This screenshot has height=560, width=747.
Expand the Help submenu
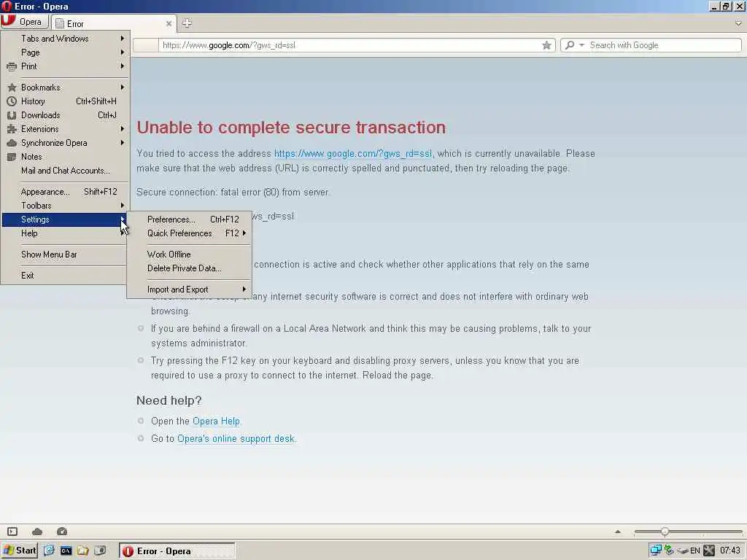pos(65,233)
